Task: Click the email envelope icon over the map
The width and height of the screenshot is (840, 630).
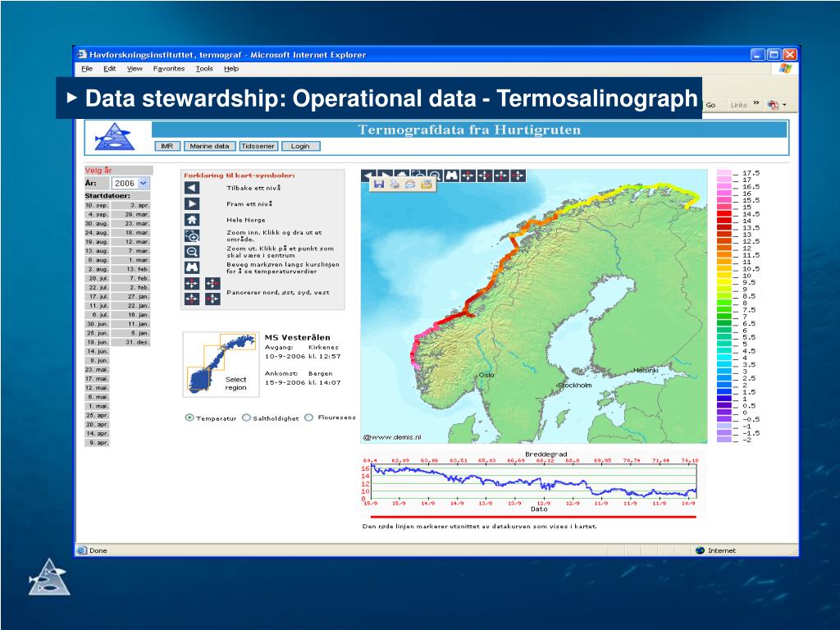Action: (410, 185)
